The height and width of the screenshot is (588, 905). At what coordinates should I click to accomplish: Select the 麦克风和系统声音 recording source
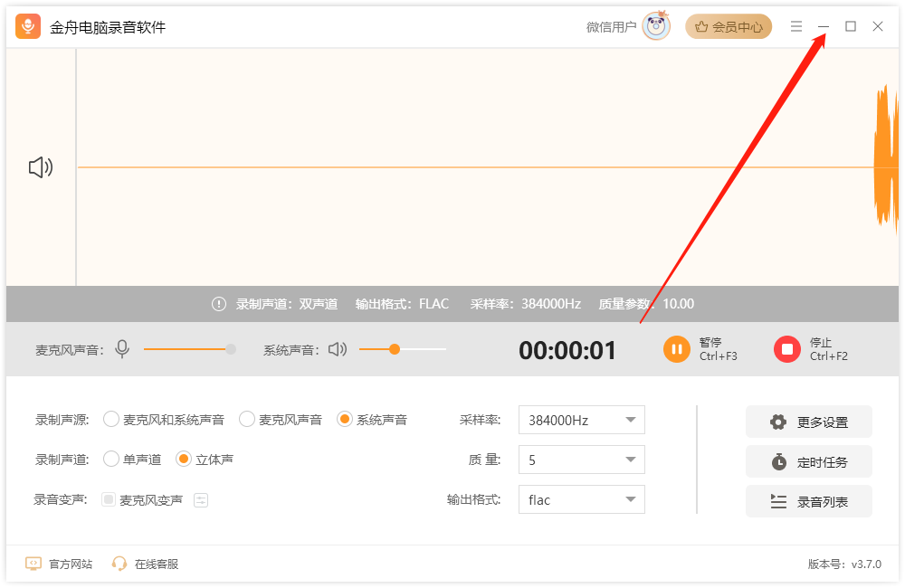tap(111, 419)
